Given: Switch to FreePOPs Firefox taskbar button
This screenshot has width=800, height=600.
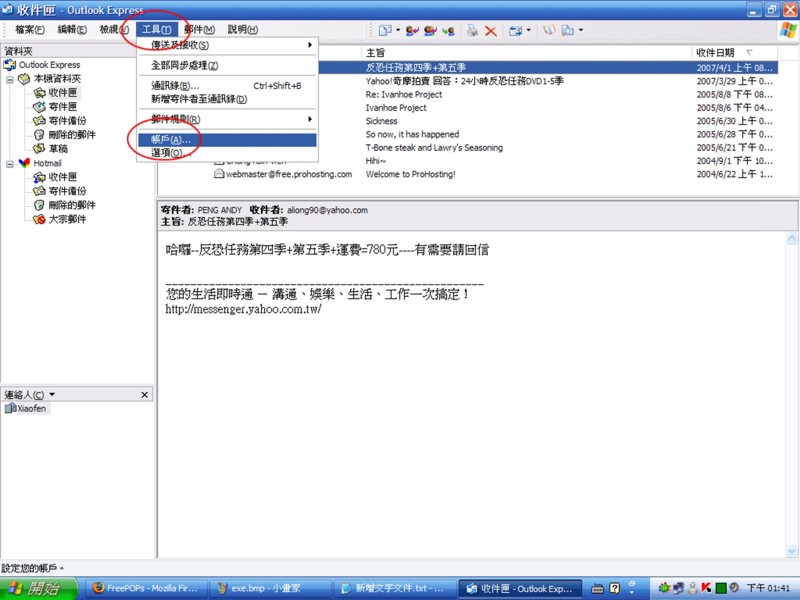Looking at the screenshot, I should tap(147, 588).
